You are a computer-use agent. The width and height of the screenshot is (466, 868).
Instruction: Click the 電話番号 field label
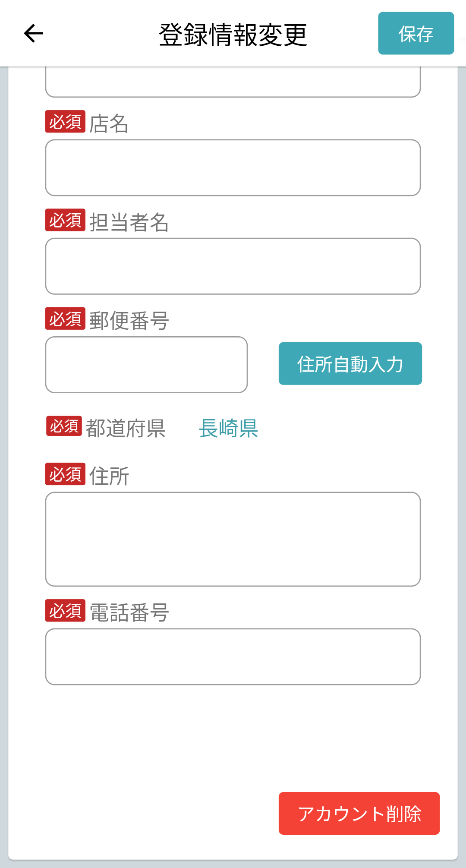pos(129,612)
